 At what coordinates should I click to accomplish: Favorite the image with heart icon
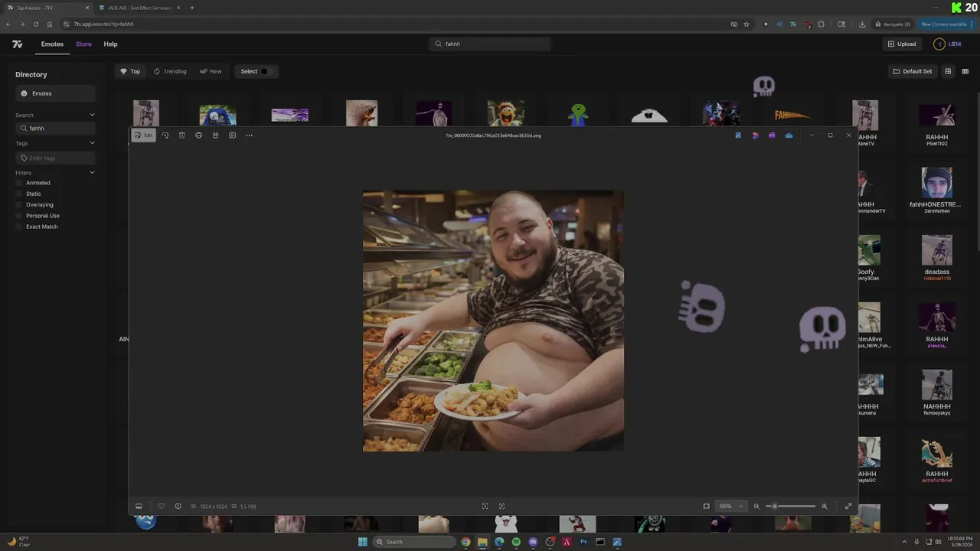[x=161, y=506]
